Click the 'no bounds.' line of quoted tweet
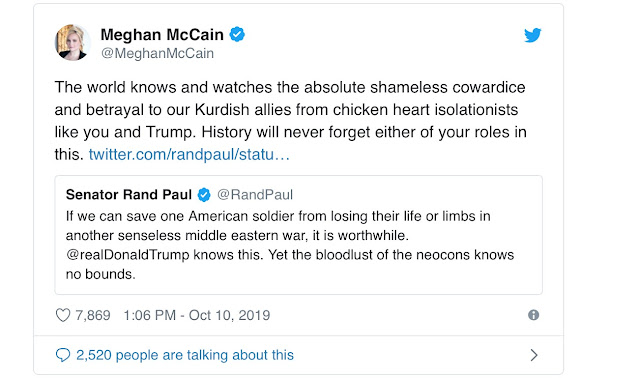Viewport: 640px width, 378px height. click(100, 274)
